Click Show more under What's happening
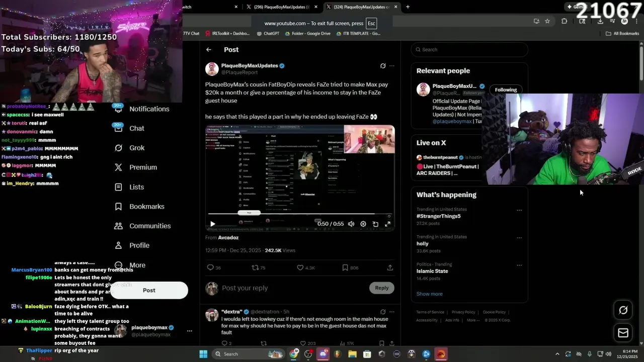This screenshot has width=644, height=362. 429,294
